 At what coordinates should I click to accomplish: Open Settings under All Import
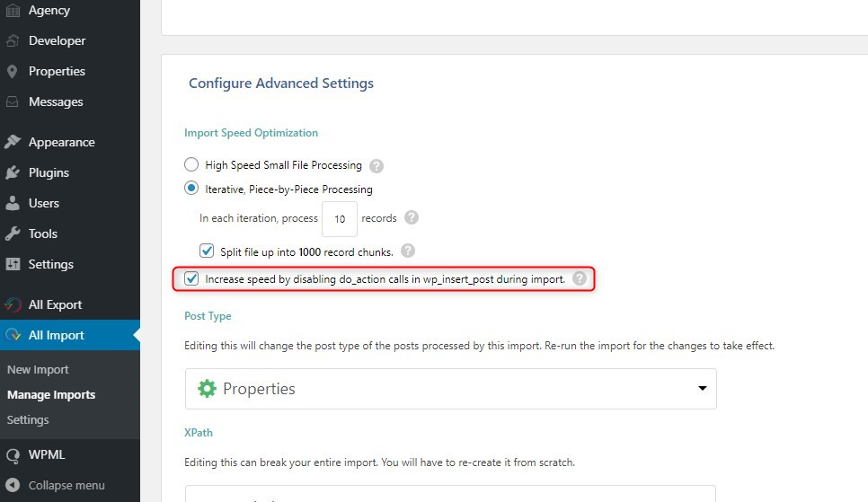point(28,420)
